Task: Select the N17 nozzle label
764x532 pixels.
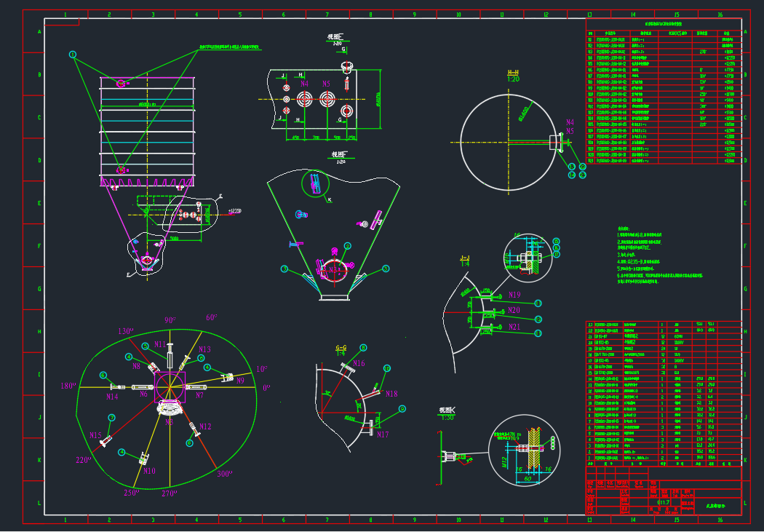Action: (383, 434)
